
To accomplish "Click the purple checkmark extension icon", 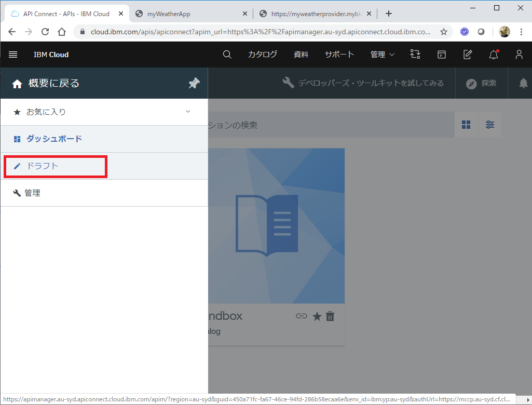I will point(465,32).
